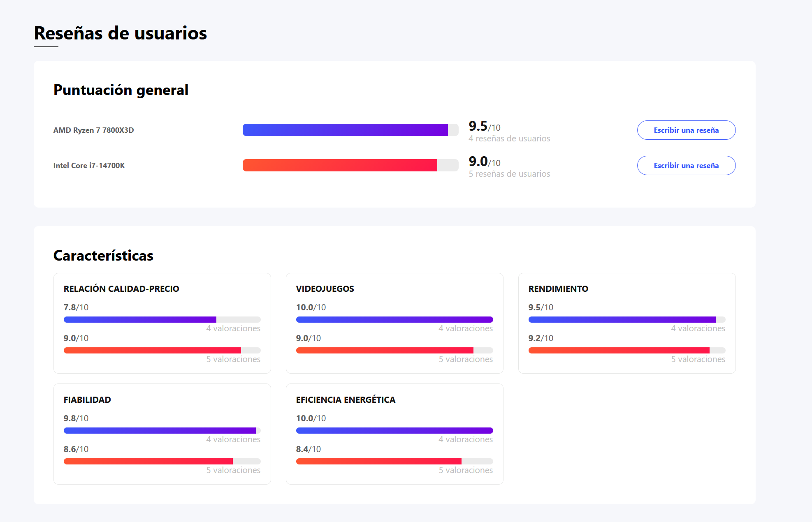The image size is (812, 522).
Task: Click the red Eficiencia energética 8.4 bar
Action: tap(394, 461)
